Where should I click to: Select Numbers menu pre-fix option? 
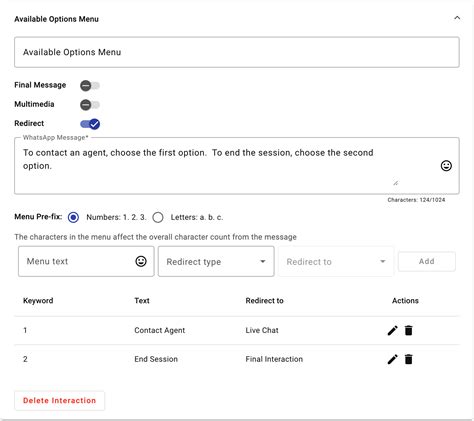coord(73,217)
